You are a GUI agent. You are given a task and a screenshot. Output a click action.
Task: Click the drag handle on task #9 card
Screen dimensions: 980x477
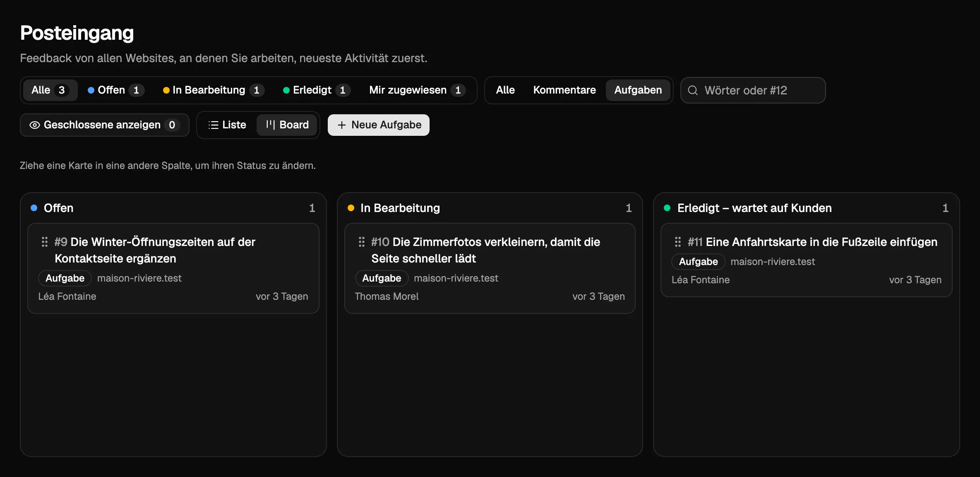click(x=45, y=242)
